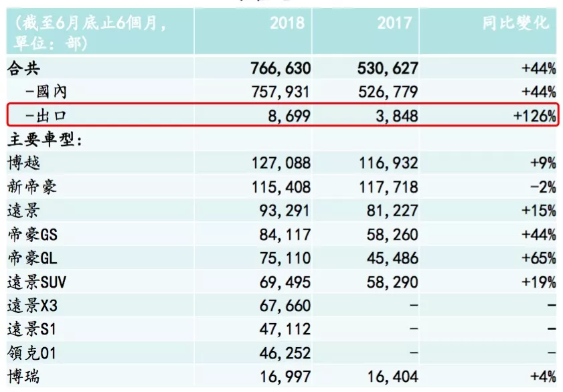Click the 2017 column header
Viewport: 563px width, 392px height.
(396, 23)
